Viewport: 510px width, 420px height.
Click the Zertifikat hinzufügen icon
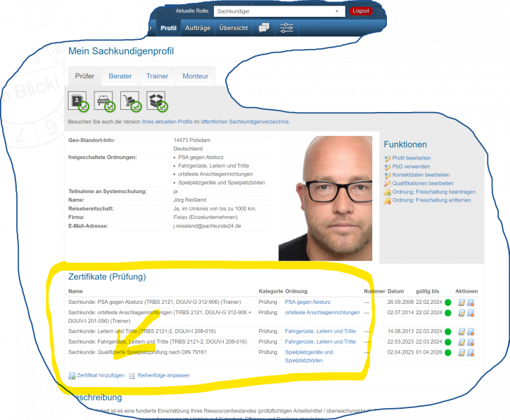click(72, 376)
